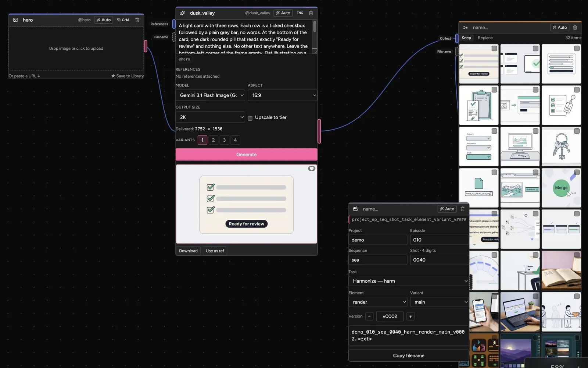Toggle Auto on the collector node
The width and height of the screenshot is (588, 368).
point(560,27)
